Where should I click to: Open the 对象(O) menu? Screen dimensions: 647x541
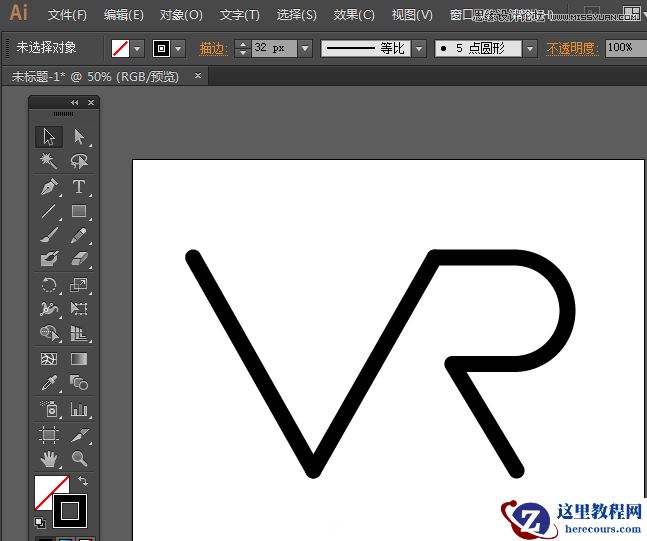click(x=181, y=15)
